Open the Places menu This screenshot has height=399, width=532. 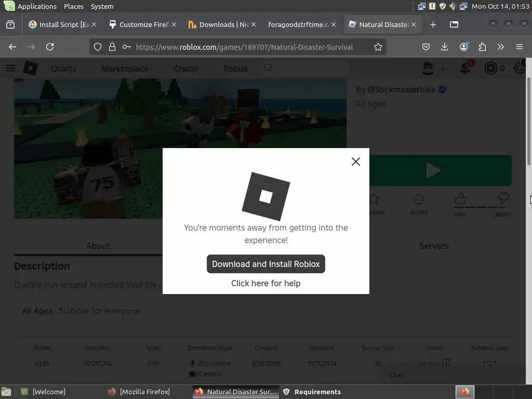click(x=74, y=6)
